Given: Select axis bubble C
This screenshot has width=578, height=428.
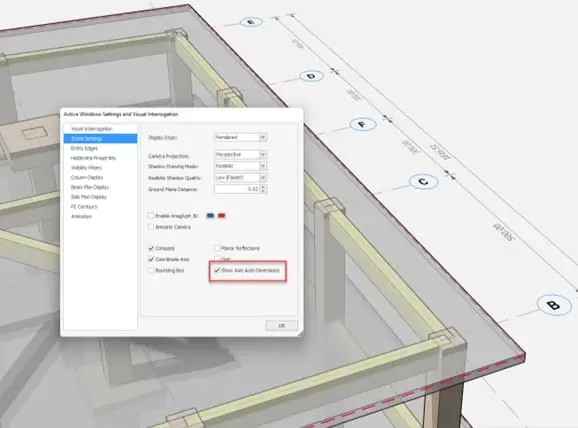Looking at the screenshot, I should 424,182.
